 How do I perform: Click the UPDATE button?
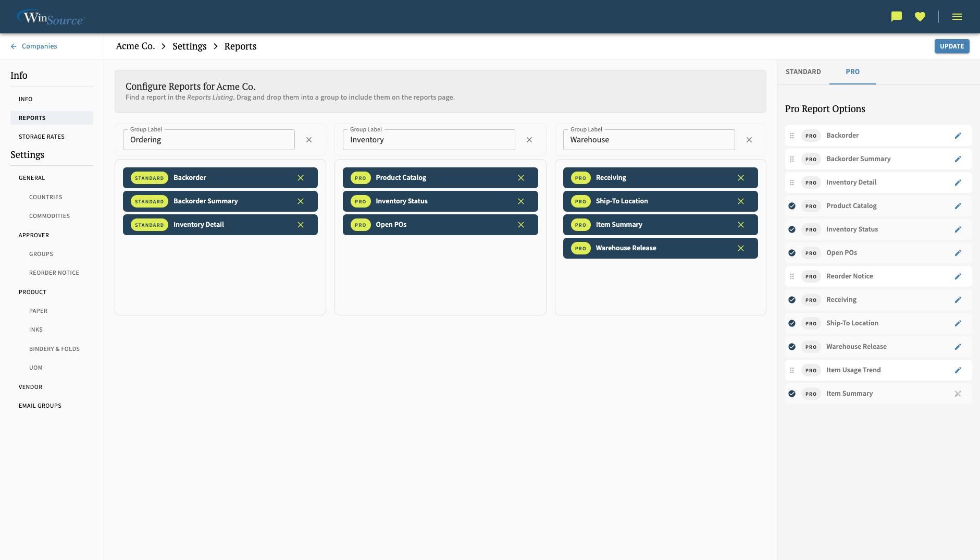pos(952,46)
